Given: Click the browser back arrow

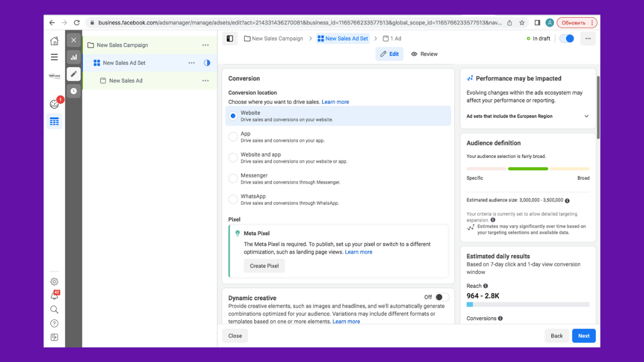Looking at the screenshot, I should [x=52, y=23].
